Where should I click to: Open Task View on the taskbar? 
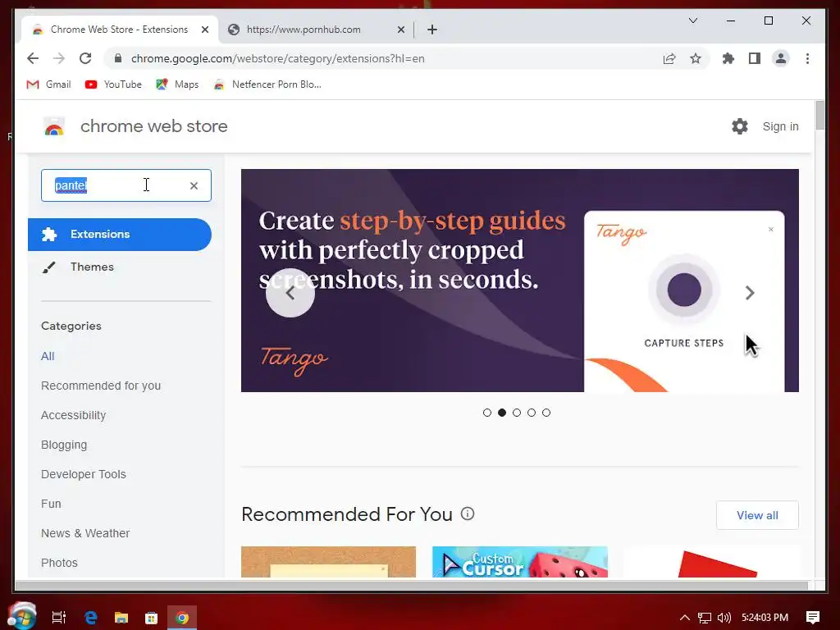click(58, 618)
